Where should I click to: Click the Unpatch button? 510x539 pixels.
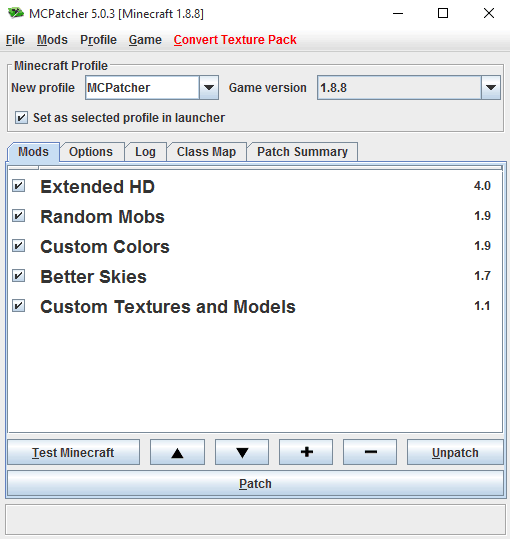point(455,452)
